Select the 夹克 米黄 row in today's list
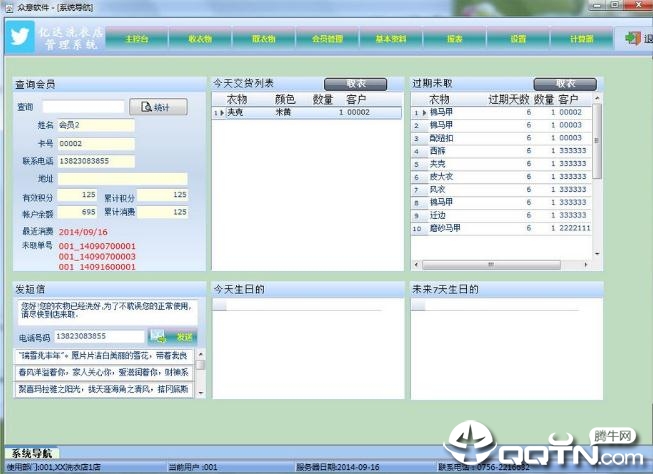The image size is (653, 474). coord(307,112)
